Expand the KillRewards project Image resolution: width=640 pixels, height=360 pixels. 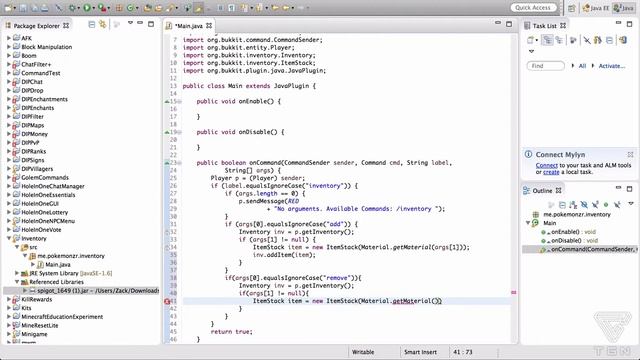pyautogui.click(x=9, y=299)
